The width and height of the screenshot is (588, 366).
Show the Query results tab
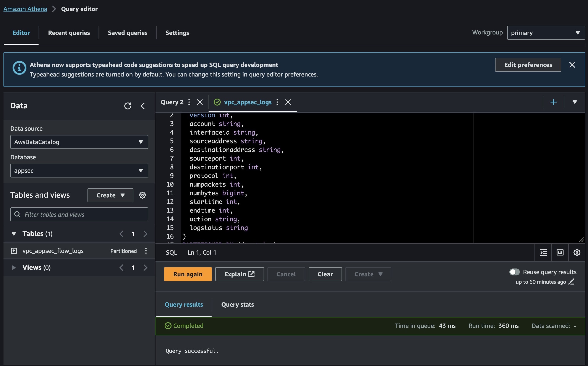click(184, 304)
